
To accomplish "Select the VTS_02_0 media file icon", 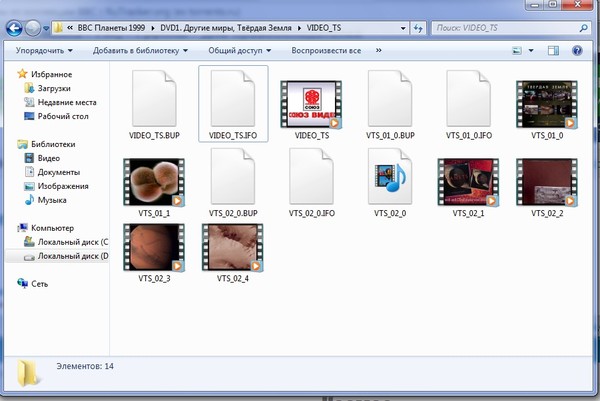I will [x=390, y=176].
